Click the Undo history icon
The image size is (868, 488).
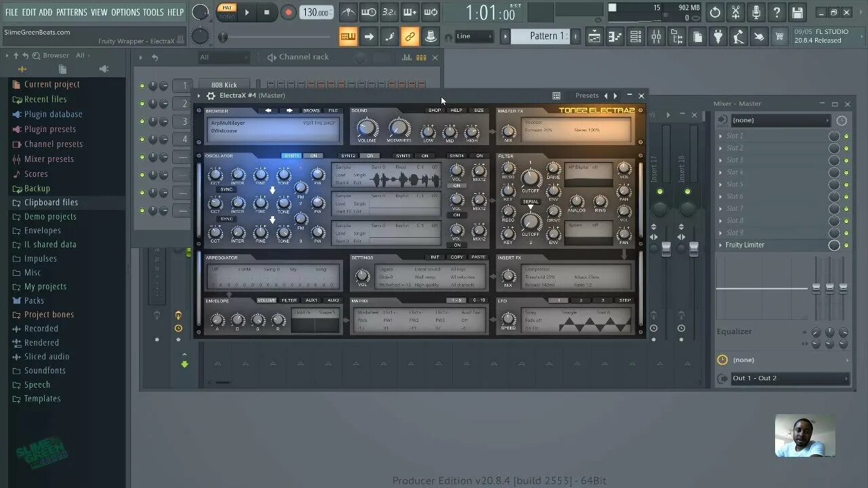coord(715,12)
